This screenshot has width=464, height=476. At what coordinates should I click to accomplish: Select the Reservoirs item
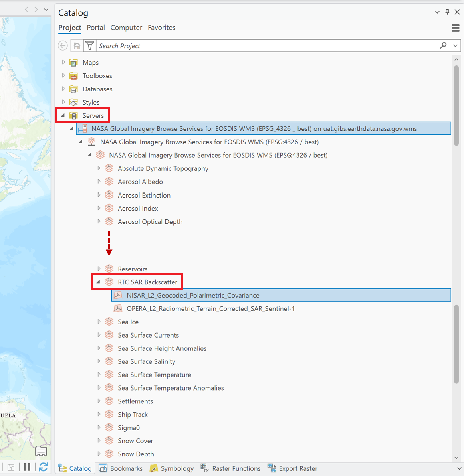point(133,269)
